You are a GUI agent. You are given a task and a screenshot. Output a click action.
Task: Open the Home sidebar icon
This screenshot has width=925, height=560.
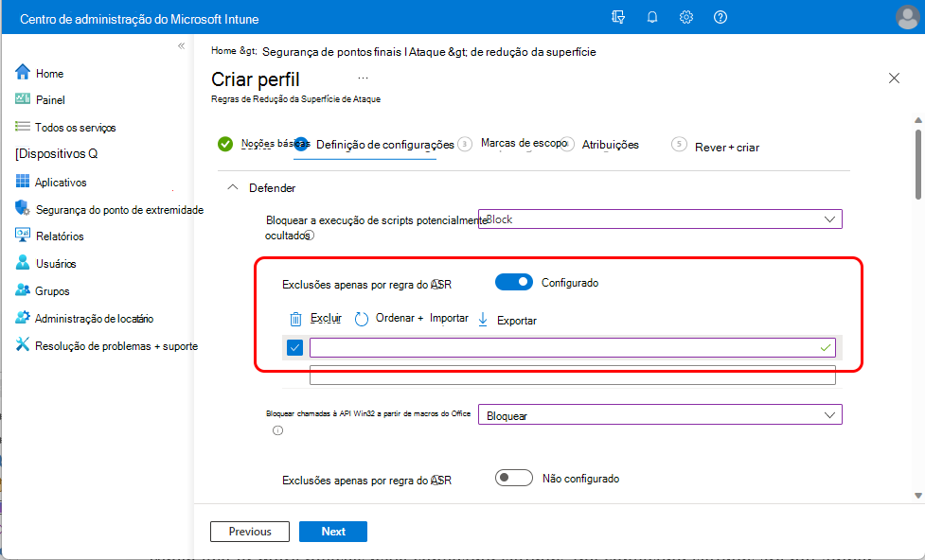tap(23, 72)
